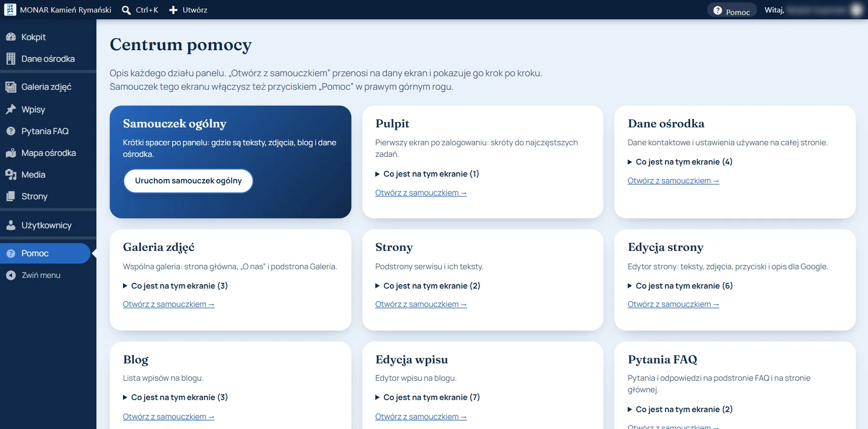Click "Otwórz z samouczkiem" link in Strony card
Image resolution: width=868 pixels, height=429 pixels.
[x=421, y=304]
